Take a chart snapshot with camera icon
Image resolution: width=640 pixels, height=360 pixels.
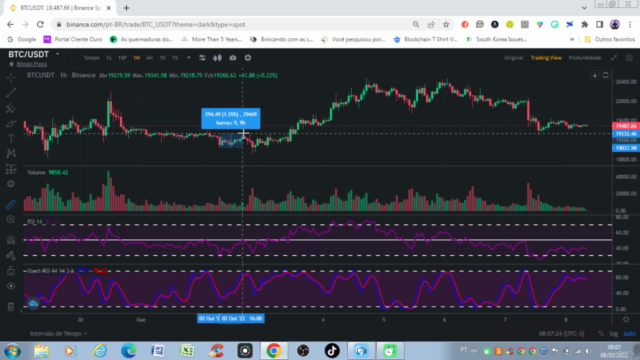tap(233, 58)
